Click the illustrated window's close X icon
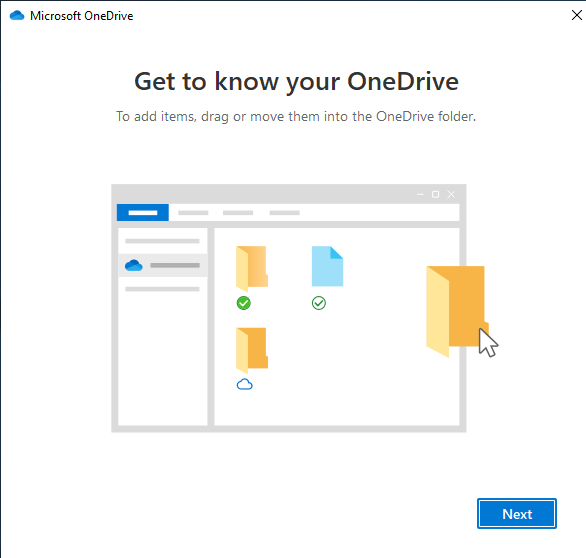This screenshot has width=586, height=558. pyautogui.click(x=451, y=194)
